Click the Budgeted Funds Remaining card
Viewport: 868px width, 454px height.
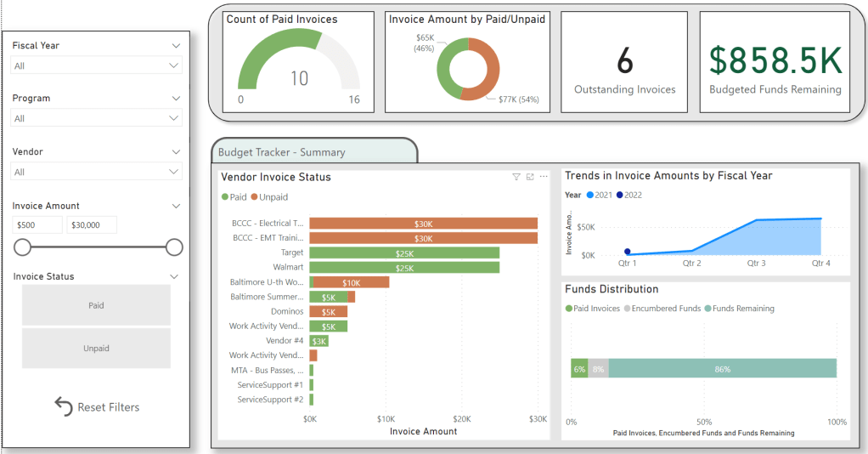775,62
